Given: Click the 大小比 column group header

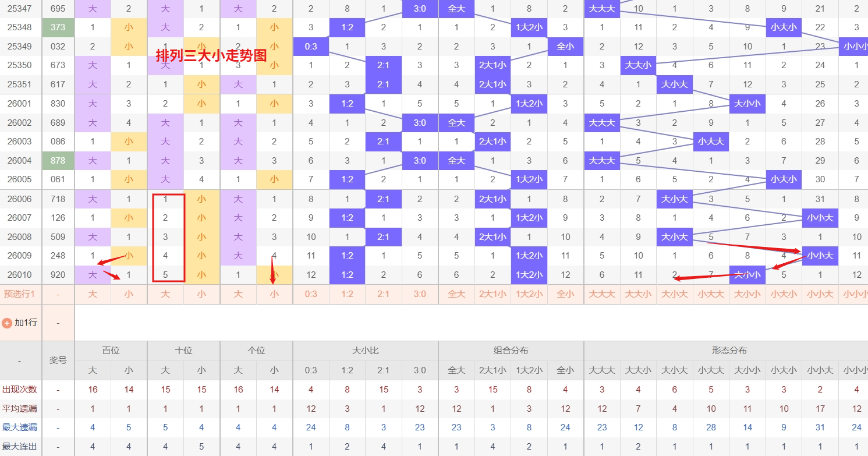Looking at the screenshot, I should 365,351.
